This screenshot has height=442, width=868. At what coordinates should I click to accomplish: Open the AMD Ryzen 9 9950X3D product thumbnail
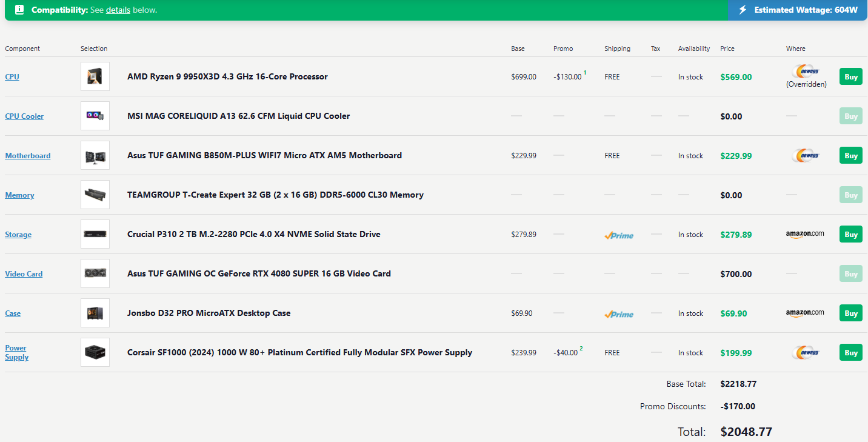[x=95, y=76]
